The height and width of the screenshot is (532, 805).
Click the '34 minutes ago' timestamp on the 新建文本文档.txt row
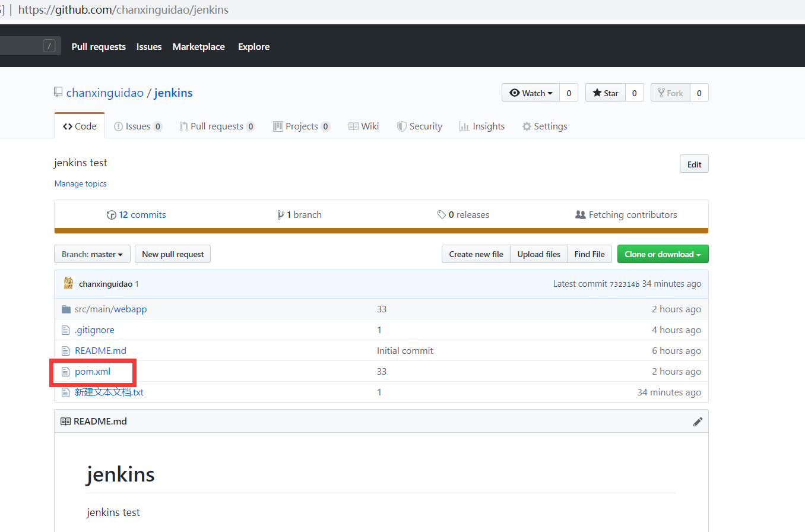click(x=669, y=392)
